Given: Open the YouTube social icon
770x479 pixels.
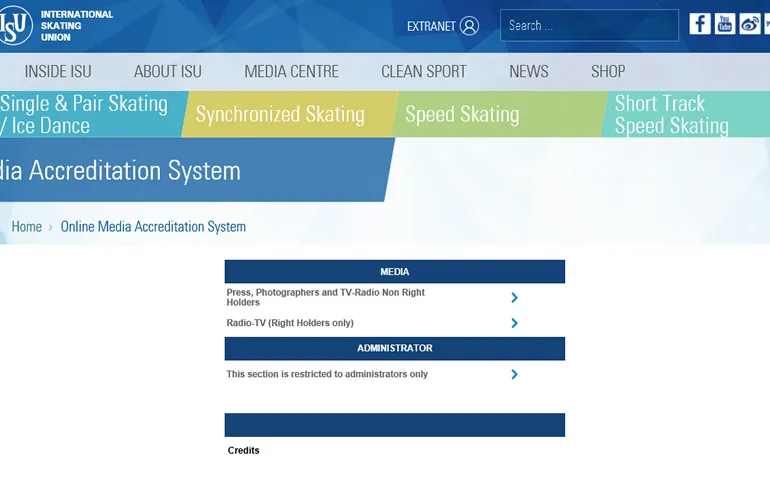Looking at the screenshot, I should click(x=725, y=24).
